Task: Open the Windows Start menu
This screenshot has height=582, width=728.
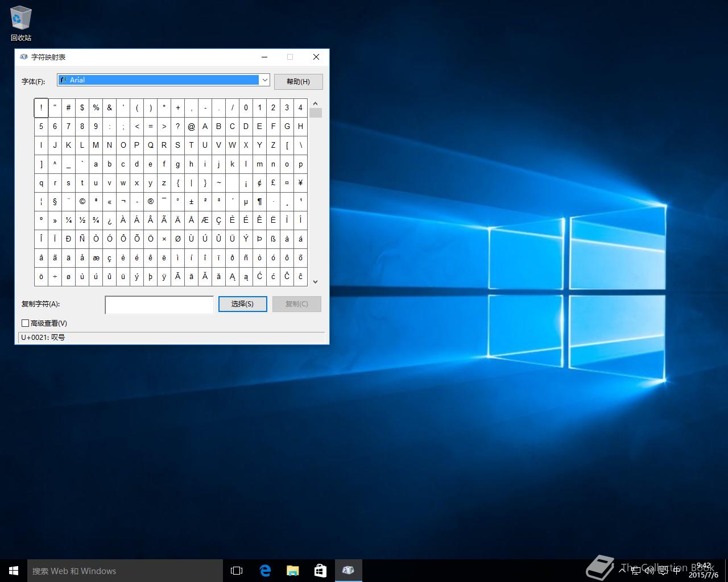Action: click(x=14, y=571)
